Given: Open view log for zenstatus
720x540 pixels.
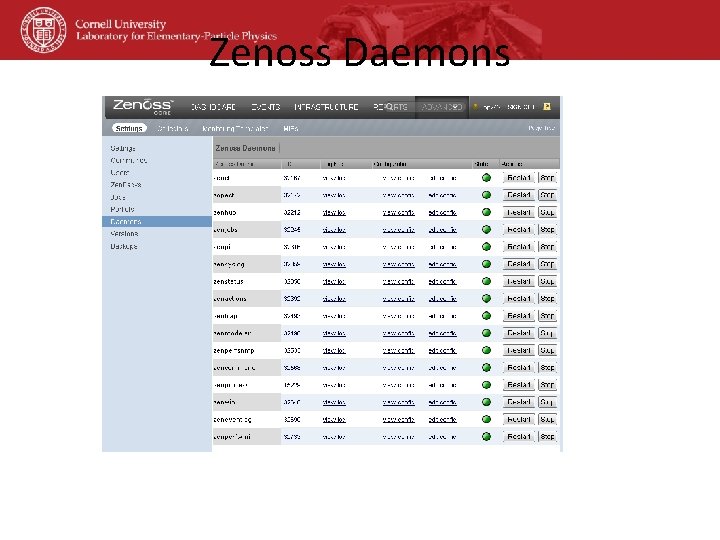Looking at the screenshot, I should pyautogui.click(x=334, y=281).
